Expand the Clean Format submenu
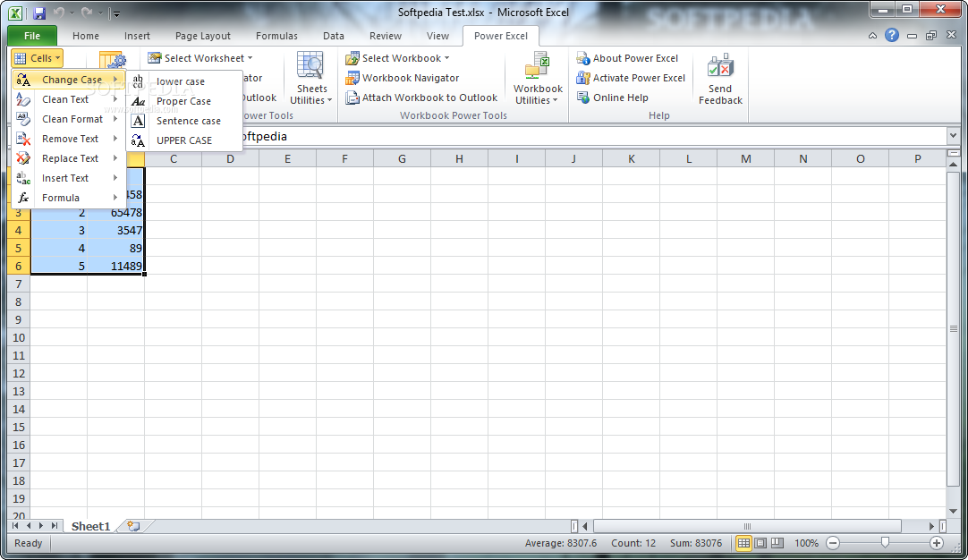This screenshot has height=560, width=968. [x=69, y=119]
